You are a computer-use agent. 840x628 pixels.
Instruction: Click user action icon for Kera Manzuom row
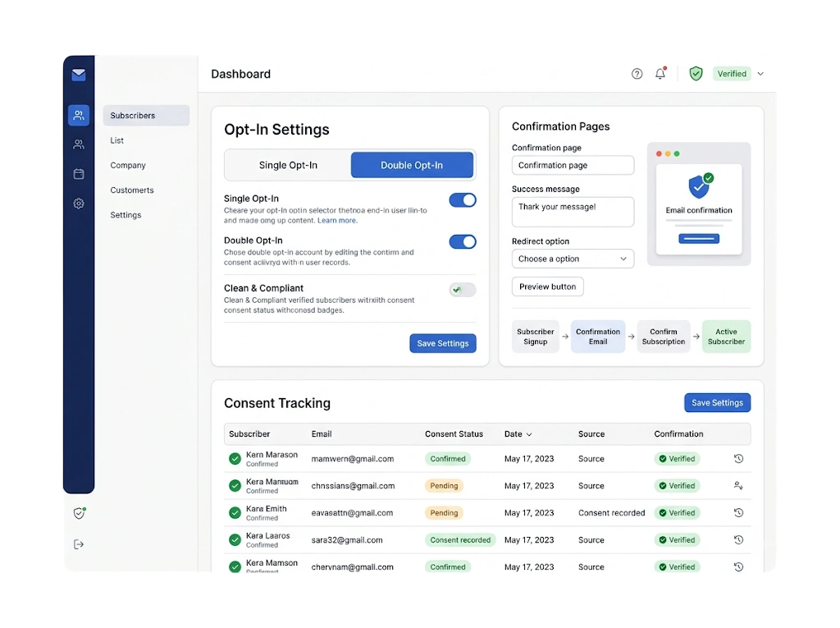tap(738, 486)
